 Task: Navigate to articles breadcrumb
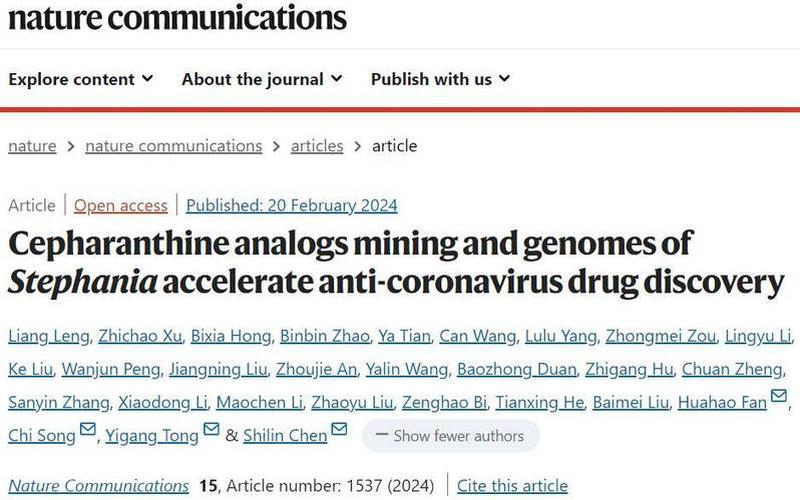(317, 146)
